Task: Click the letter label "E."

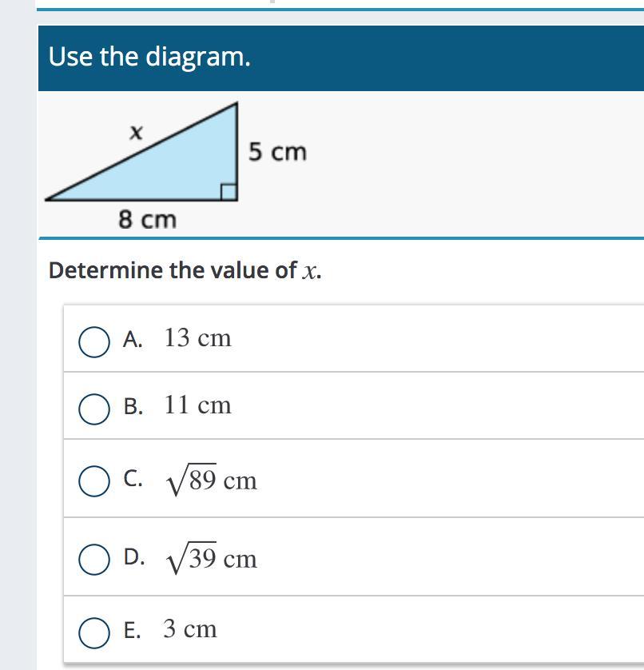Action: tap(133, 631)
